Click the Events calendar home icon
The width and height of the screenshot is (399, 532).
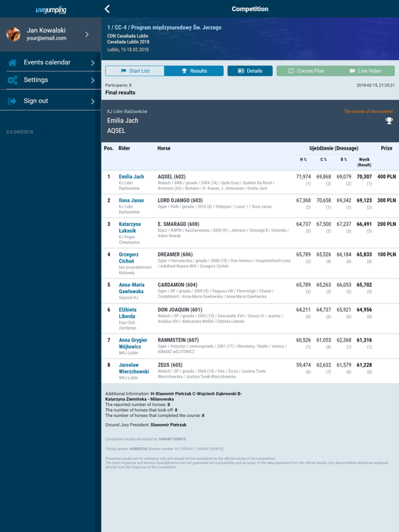(x=12, y=62)
